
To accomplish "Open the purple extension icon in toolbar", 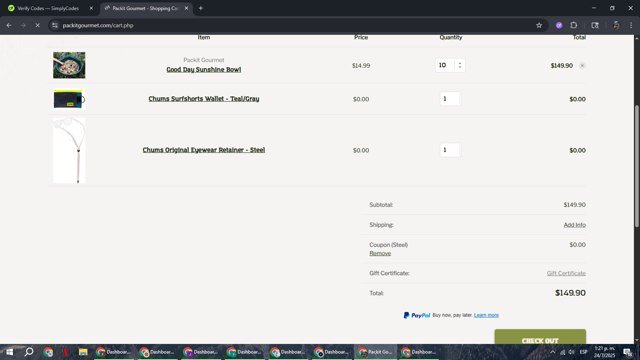I will click(x=559, y=25).
